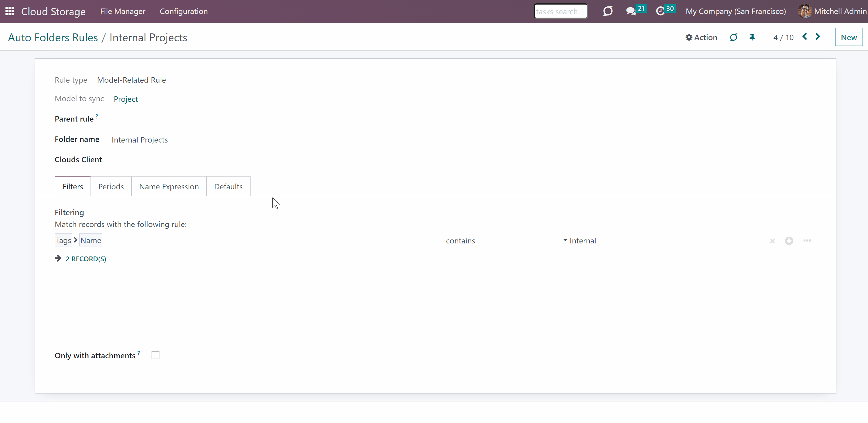868x423 pixels.
Task: Open the apps grid menu
Action: tap(10, 11)
